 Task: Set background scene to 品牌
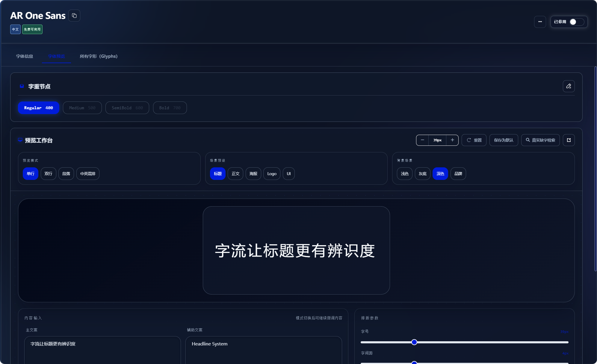tap(458, 174)
